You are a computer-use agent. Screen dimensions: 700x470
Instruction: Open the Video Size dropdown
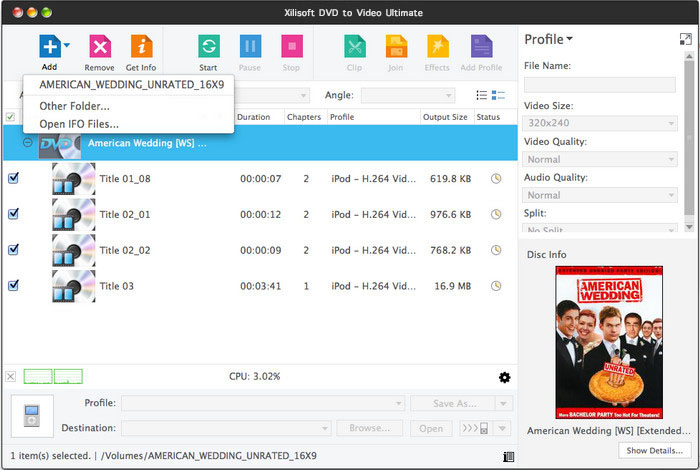(600, 123)
